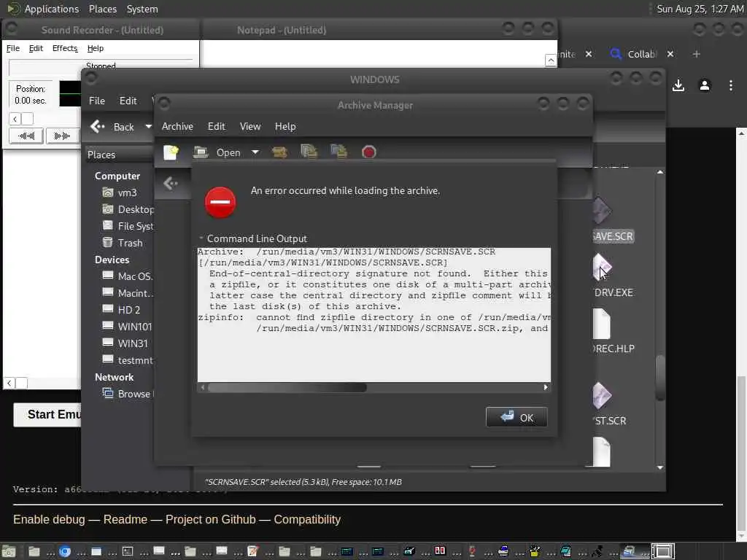Open the Back history dropdown arrow
Image resolution: width=747 pixels, height=560 pixels.
148,127
